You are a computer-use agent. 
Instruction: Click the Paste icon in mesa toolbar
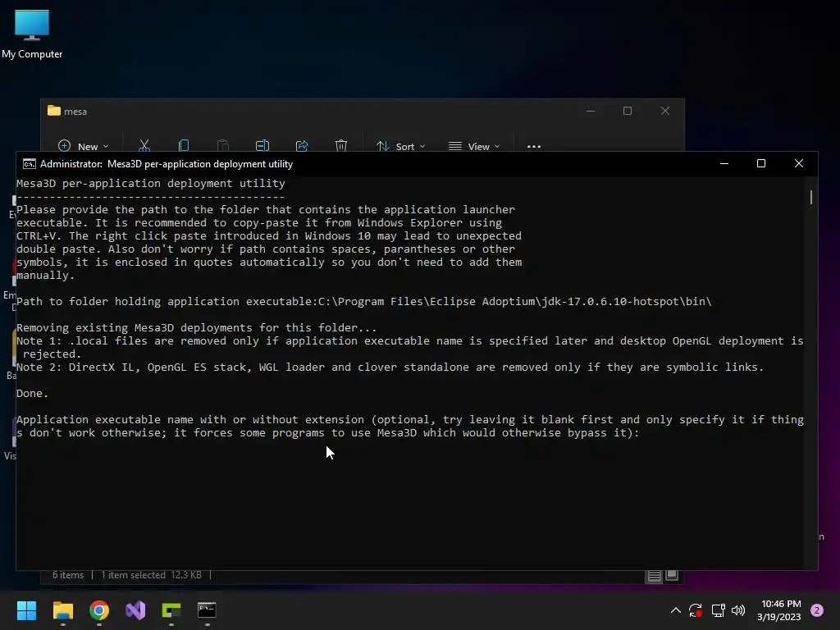tap(223, 146)
